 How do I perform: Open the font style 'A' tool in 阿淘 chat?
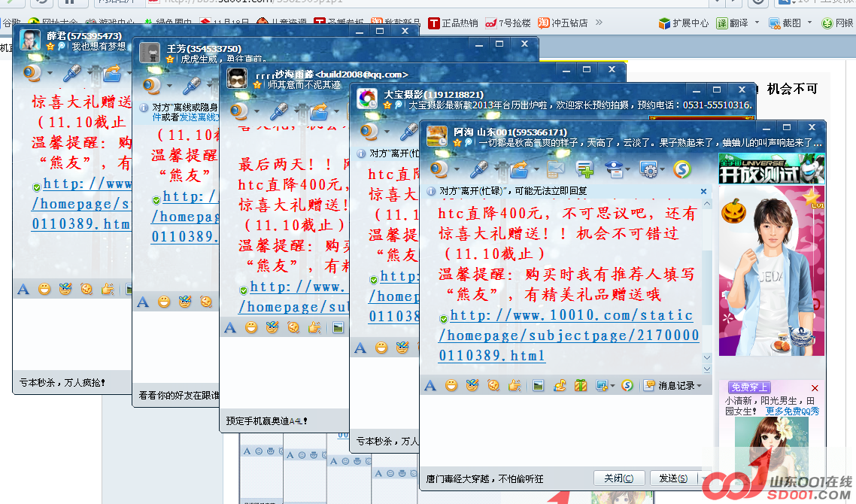coord(430,385)
